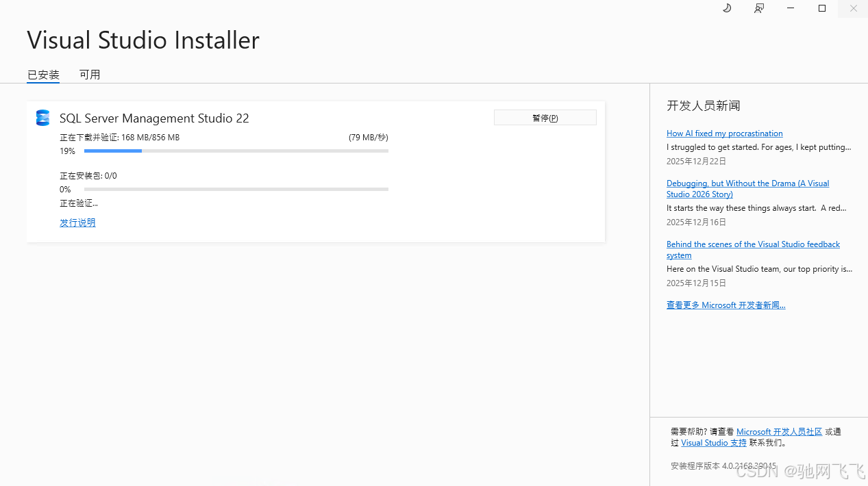This screenshot has height=486, width=868.
Task: Open 'Debugging, but Without the Drama' article
Action: tap(747, 189)
